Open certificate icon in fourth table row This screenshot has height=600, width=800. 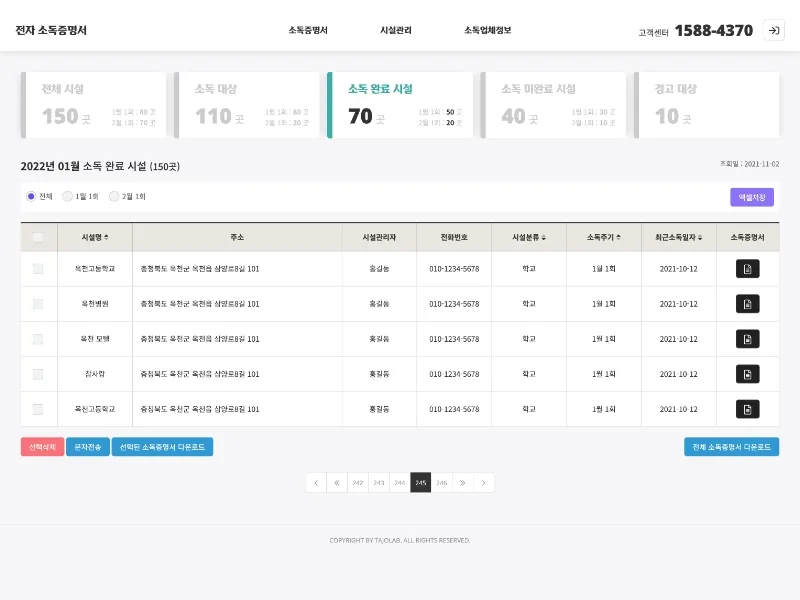747,374
